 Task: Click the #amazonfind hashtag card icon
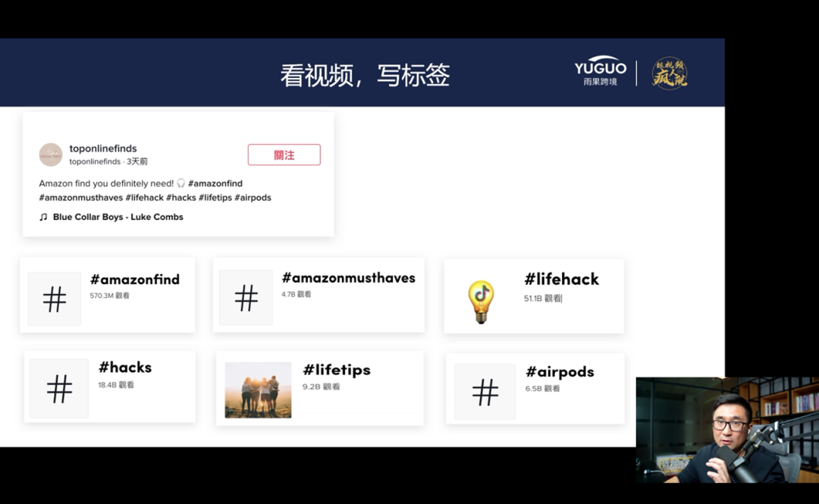tap(53, 299)
